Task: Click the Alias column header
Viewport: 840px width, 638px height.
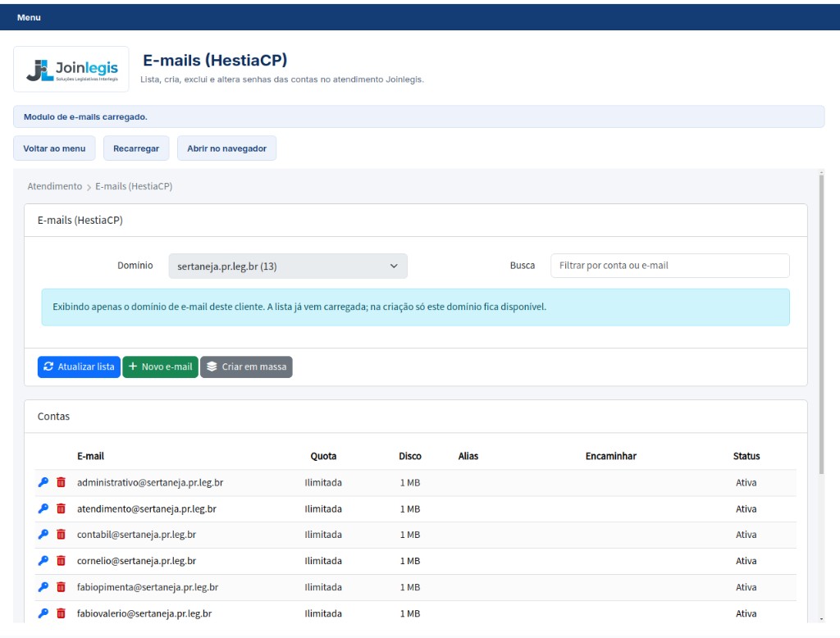Action: coord(468,457)
